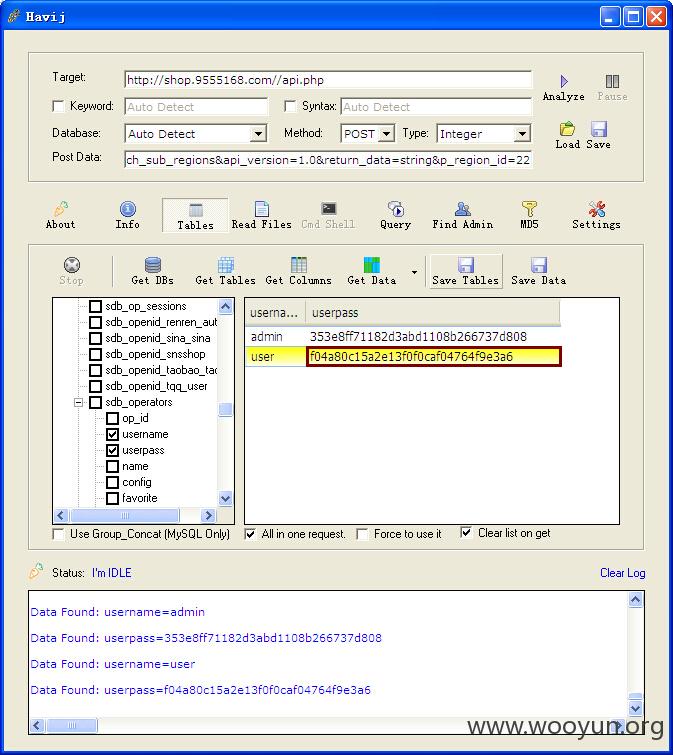Click the tree list scroll up arrow
The height and width of the screenshot is (755, 673).
click(225, 306)
